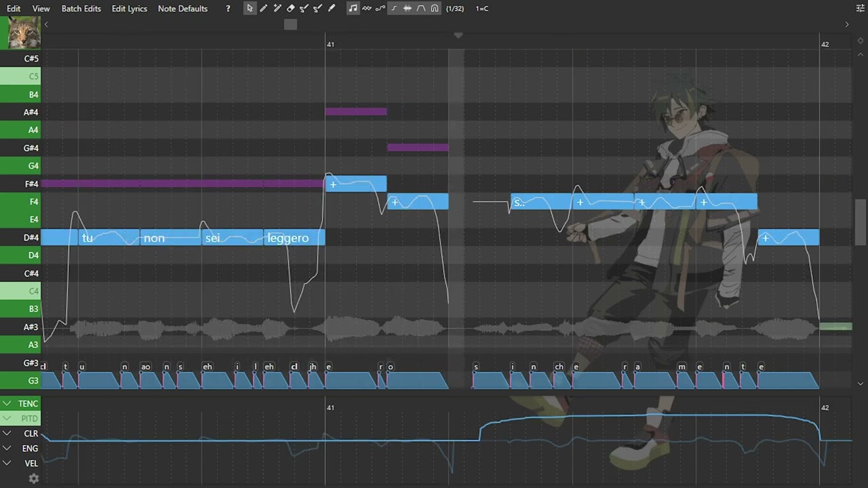
Task: Click the down chevron below the vertical scrollbar
Action: 861,384
